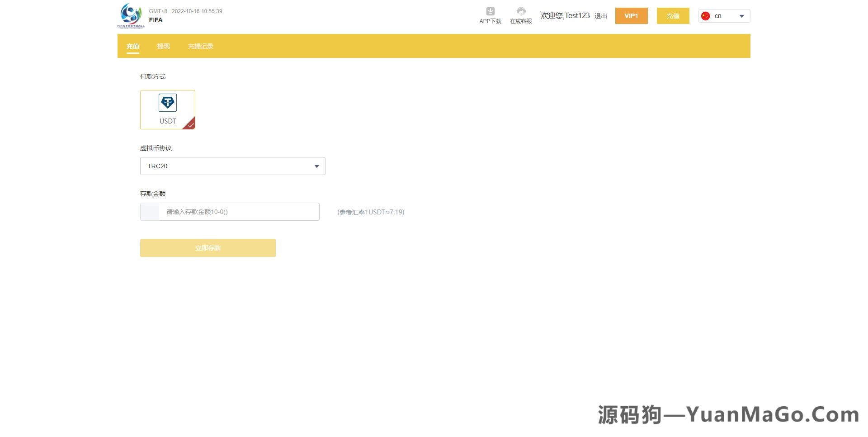This screenshot has height=437, width=868.
Task: Select the currently active 充值 tab
Action: click(x=133, y=46)
